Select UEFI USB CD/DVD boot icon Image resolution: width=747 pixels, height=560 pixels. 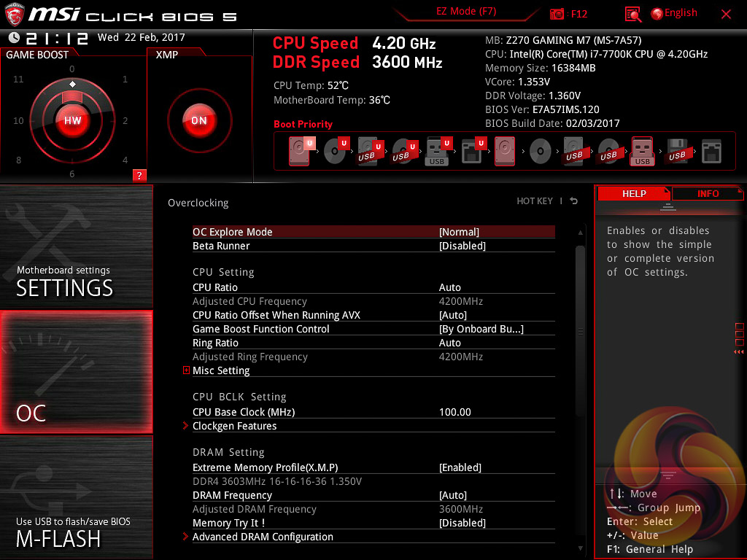click(x=404, y=151)
